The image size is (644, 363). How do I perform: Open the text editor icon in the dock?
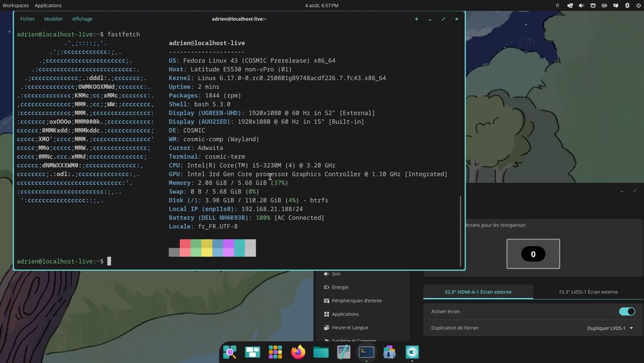point(344,352)
